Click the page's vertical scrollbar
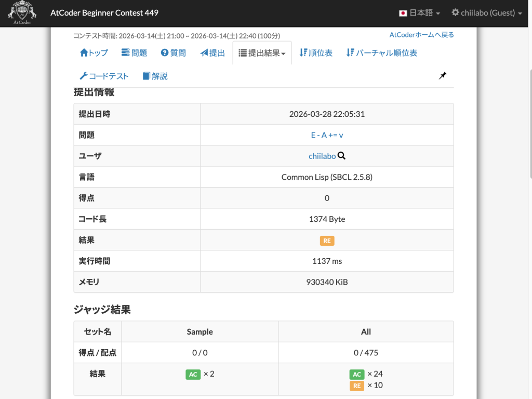Image resolution: width=532 pixels, height=399 pixels. (530, 124)
